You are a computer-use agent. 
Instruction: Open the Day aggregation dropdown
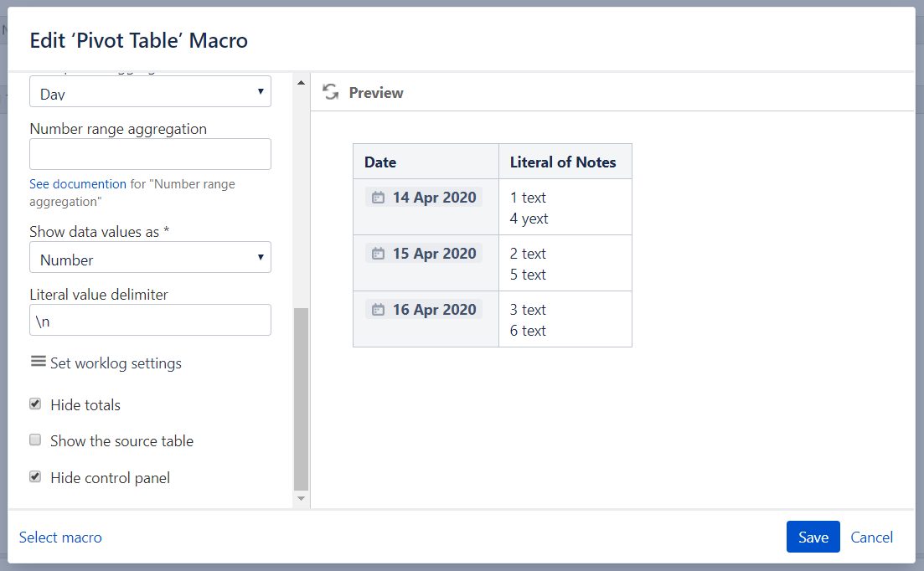[150, 91]
